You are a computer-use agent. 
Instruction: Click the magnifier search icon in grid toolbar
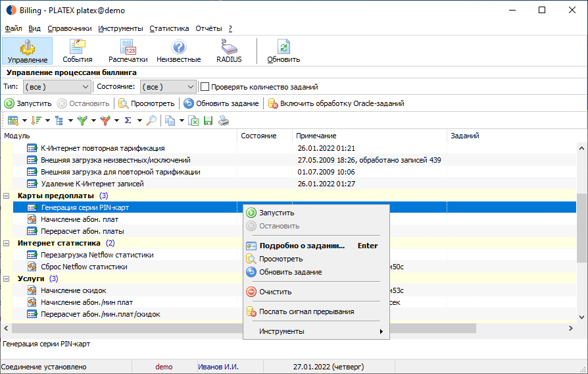151,120
